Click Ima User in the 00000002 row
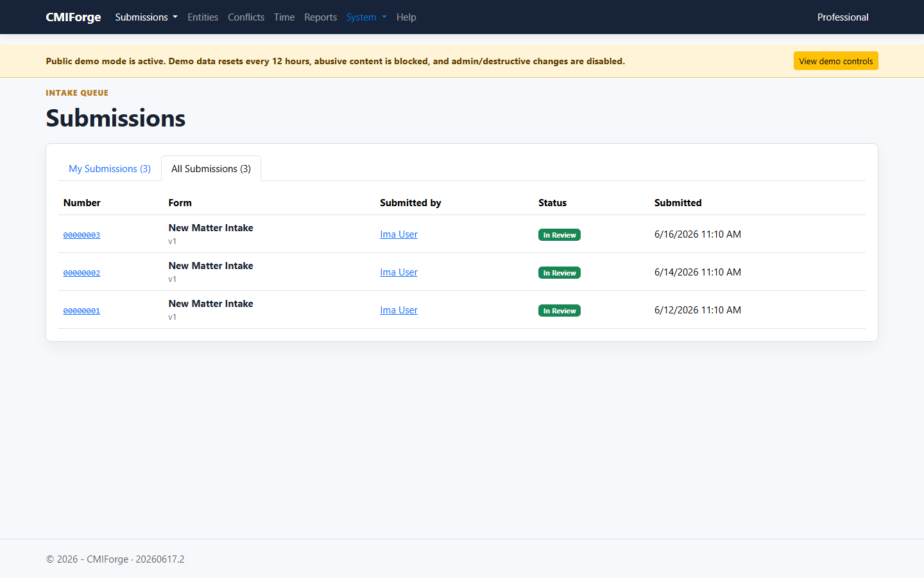The image size is (924, 578). click(x=398, y=272)
